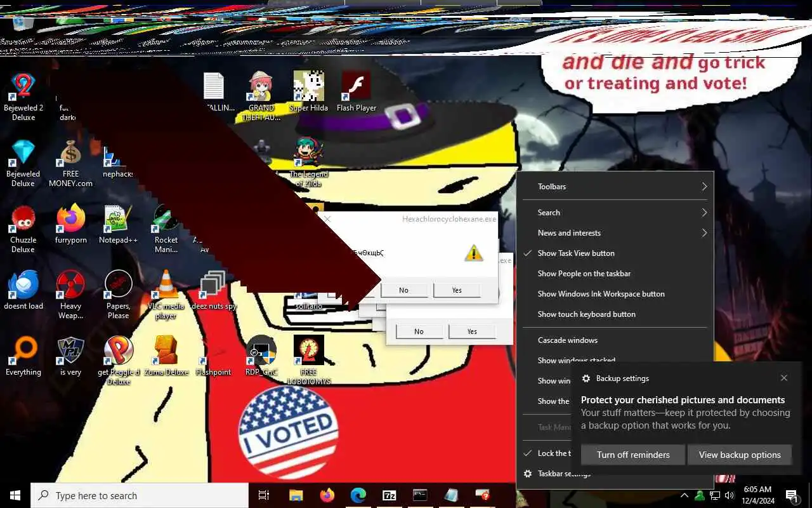Click the green user tray icon

pos(699,495)
